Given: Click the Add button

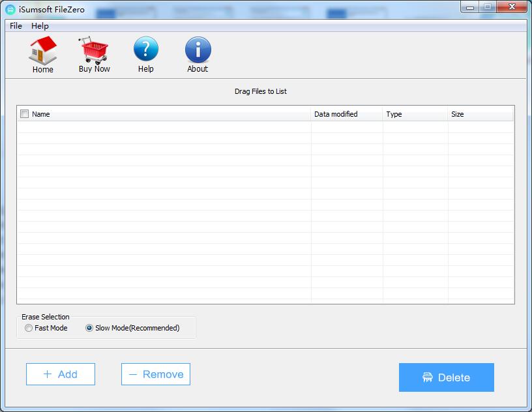Looking at the screenshot, I should [x=60, y=374].
